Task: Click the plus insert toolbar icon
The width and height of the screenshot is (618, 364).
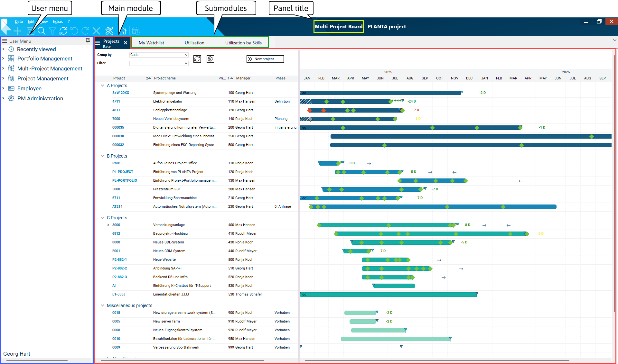Action: point(17,31)
